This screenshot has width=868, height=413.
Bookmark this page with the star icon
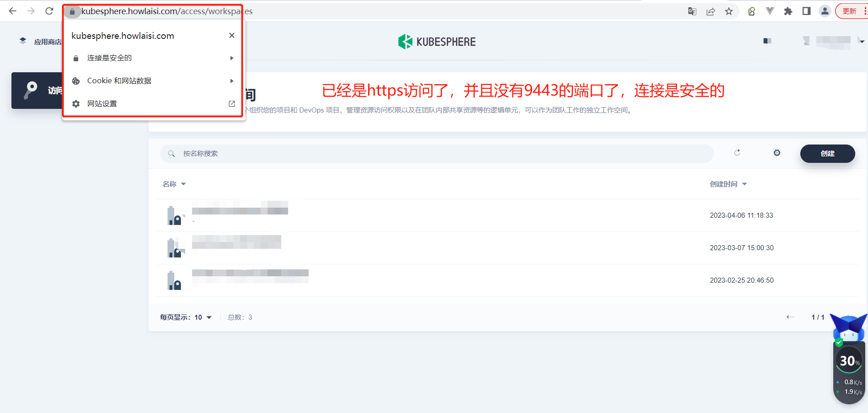coord(729,11)
